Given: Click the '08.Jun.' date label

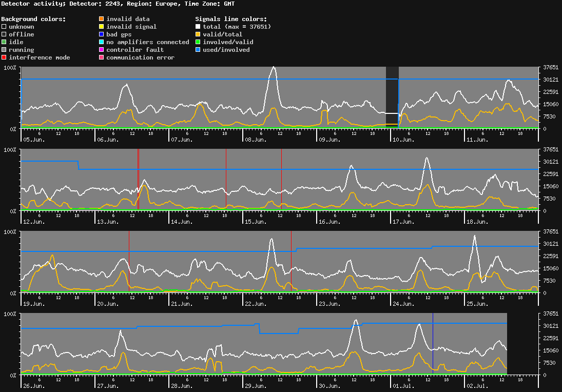Looking at the screenshot, I should [256, 140].
